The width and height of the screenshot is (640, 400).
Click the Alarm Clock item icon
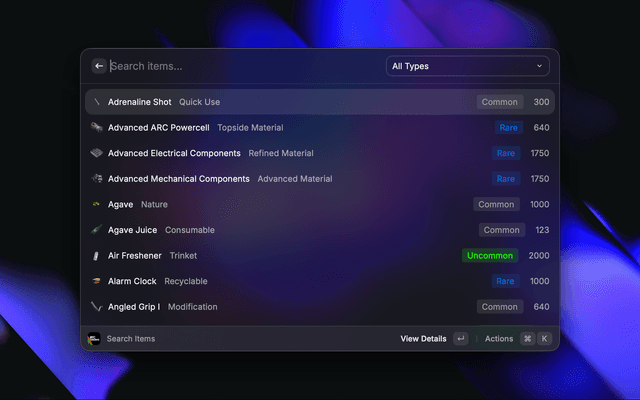[x=97, y=281]
